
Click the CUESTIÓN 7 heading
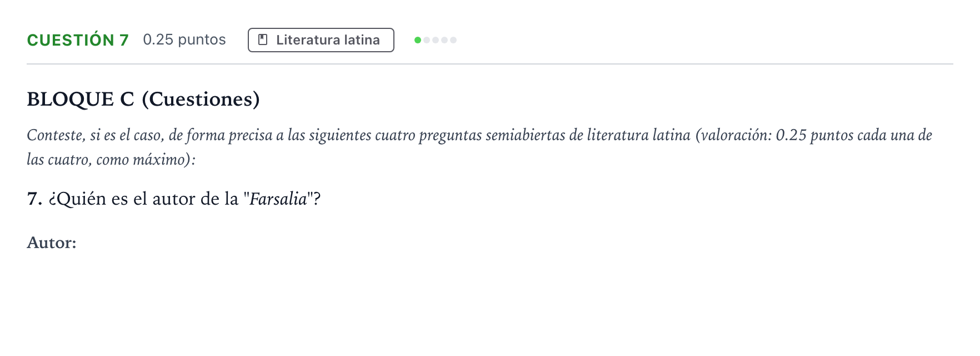click(78, 40)
